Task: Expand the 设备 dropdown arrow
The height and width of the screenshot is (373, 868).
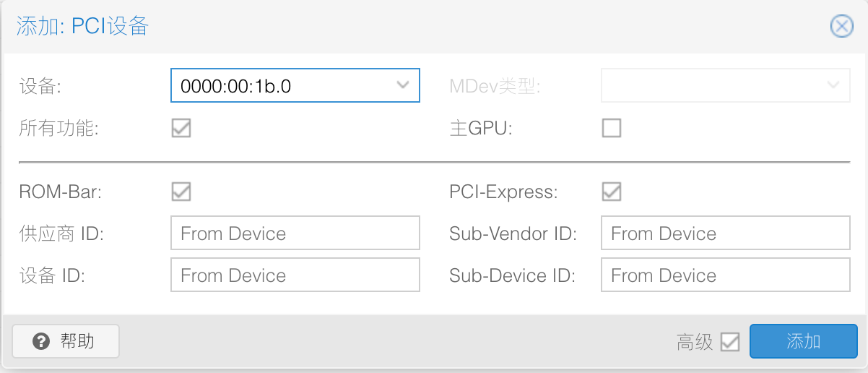Action: [404, 85]
